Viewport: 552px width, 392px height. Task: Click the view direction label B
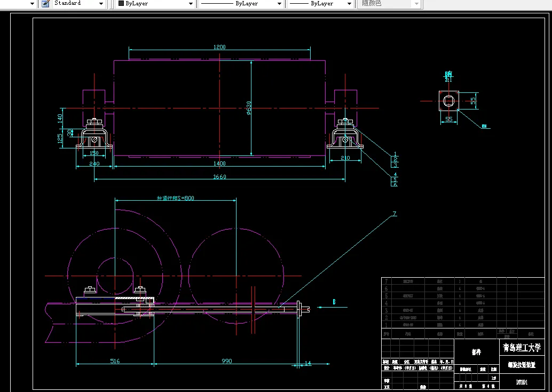pyautogui.click(x=334, y=302)
